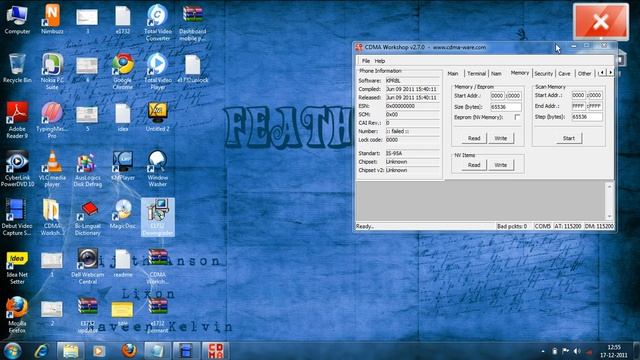Click the Size (bytes) input field
Viewport: 640px width, 360px height.
[x=505, y=107]
